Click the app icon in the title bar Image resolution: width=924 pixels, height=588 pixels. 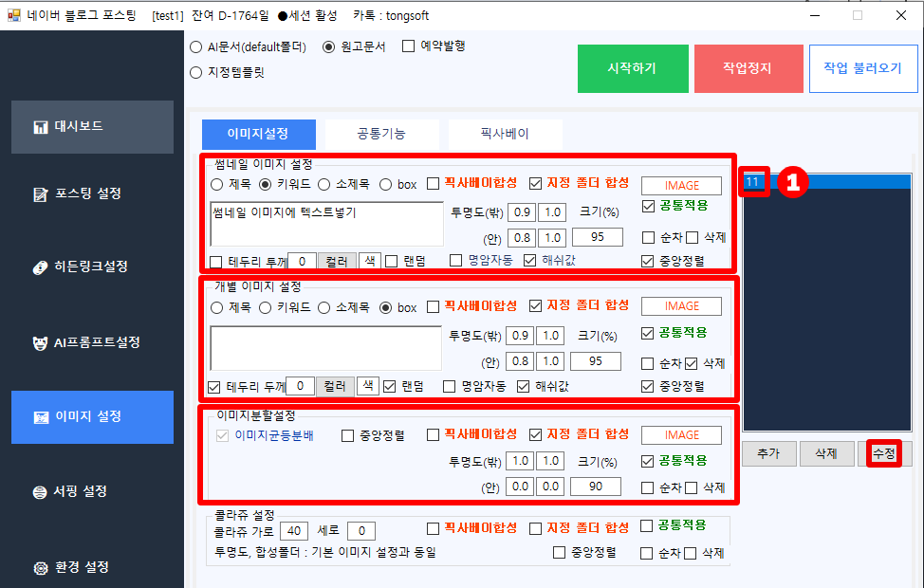point(13,15)
